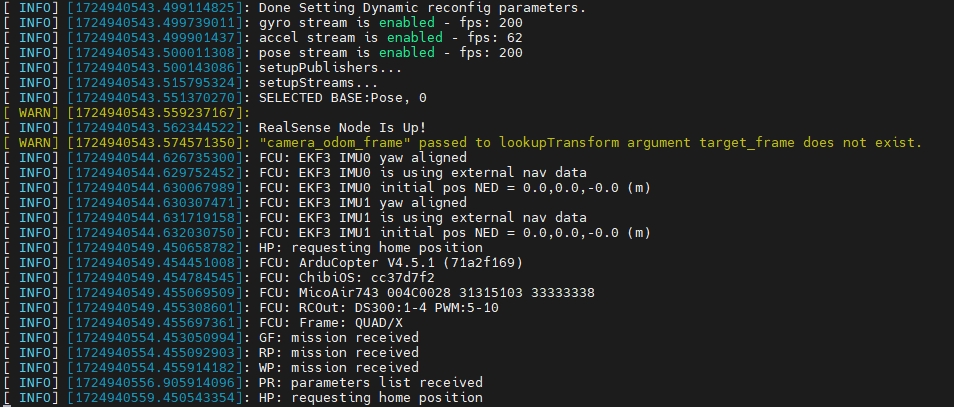954x407 pixels.
Task: Click the green 'enabled' word in gyro line
Action: click(407, 23)
